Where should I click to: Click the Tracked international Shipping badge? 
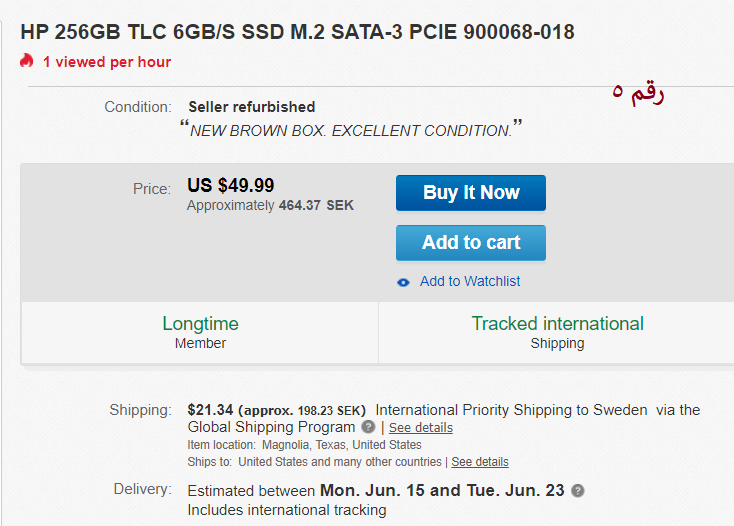(x=557, y=333)
